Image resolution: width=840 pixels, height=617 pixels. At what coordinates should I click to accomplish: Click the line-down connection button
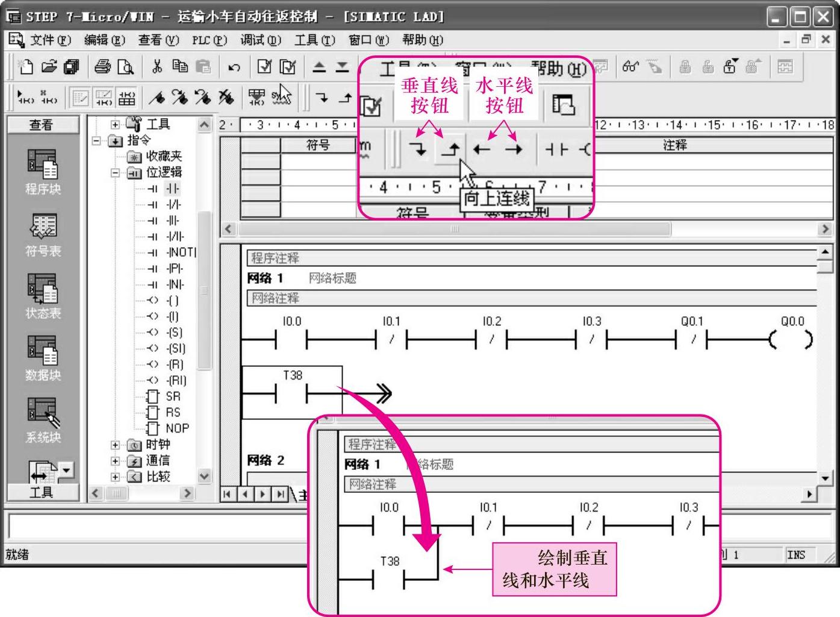(x=323, y=98)
